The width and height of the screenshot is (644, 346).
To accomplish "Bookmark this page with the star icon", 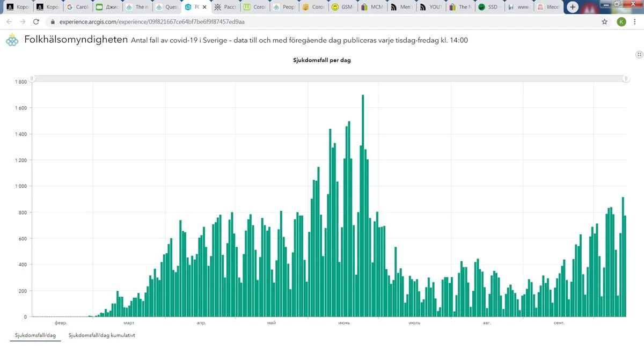I will tap(604, 22).
